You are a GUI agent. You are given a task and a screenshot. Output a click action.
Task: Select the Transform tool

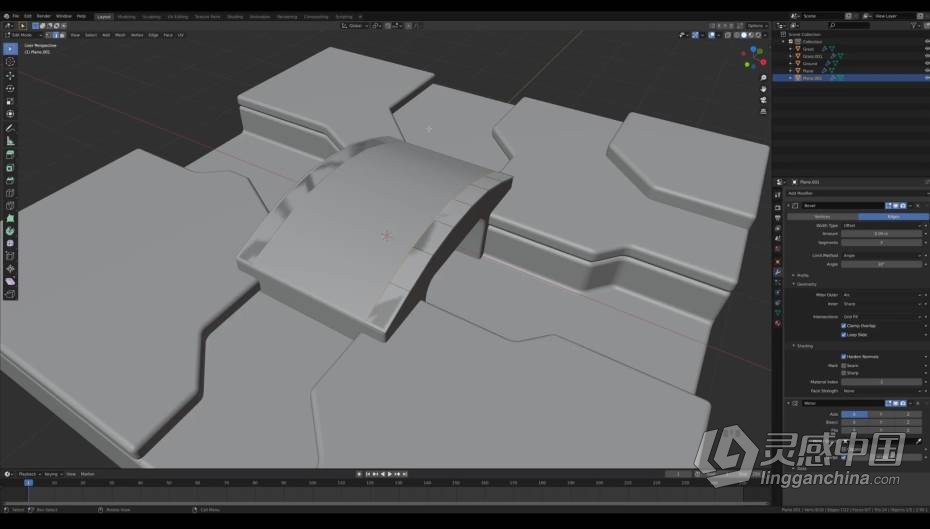click(10, 114)
